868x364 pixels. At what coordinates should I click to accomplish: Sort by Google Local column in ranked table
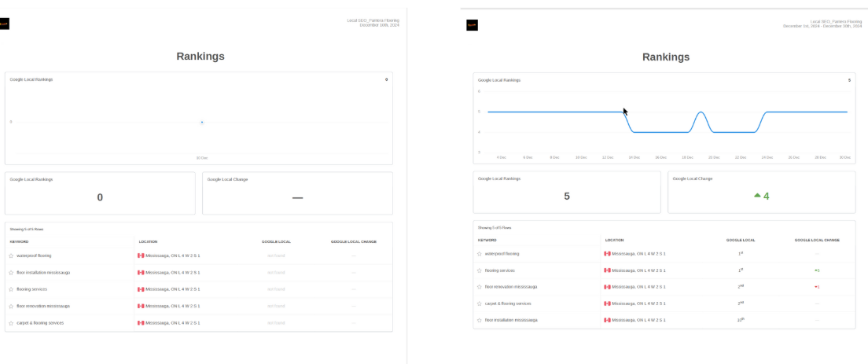[x=741, y=240]
